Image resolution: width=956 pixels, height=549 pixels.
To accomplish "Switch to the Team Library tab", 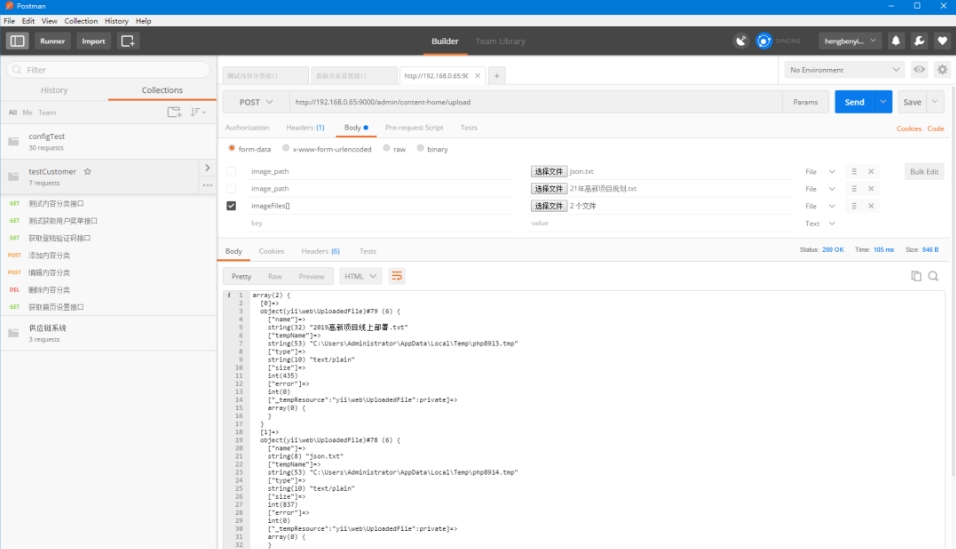I will (x=500, y=41).
